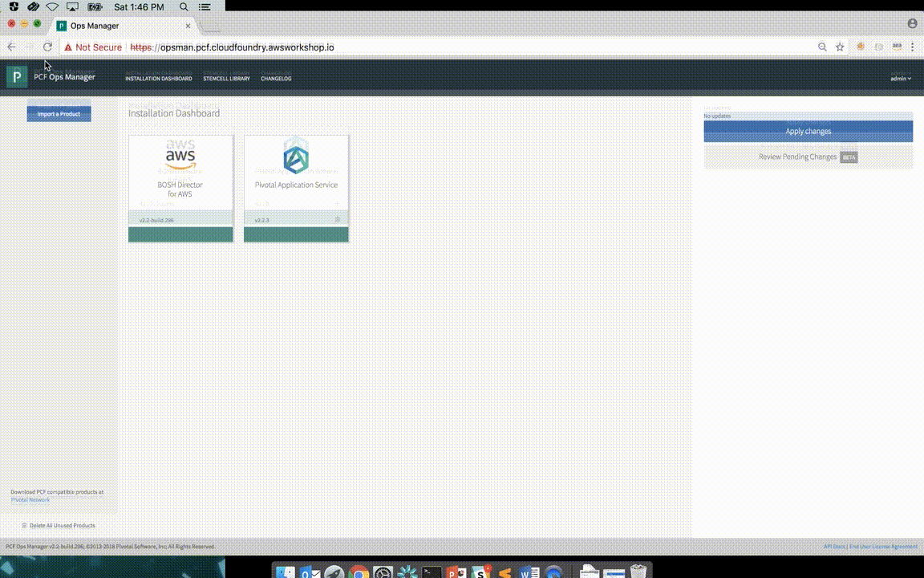This screenshot has height=578, width=924.
Task: Click the Pivotal Application Service hexagon logo
Action: coord(296,159)
